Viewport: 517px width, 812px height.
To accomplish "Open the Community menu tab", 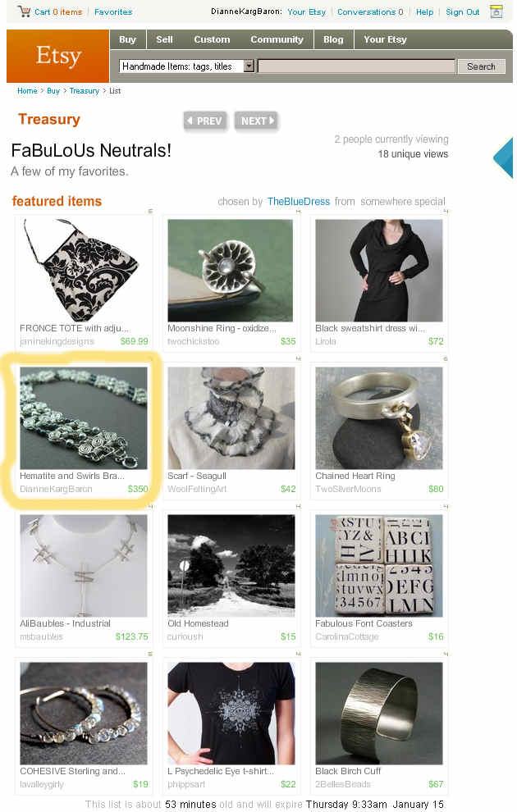I will tap(277, 39).
